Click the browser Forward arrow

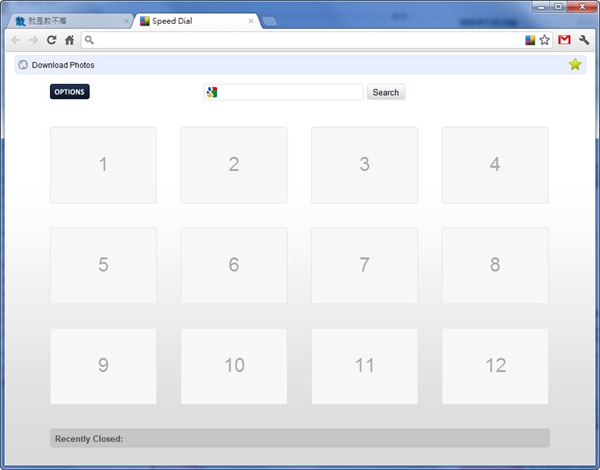point(34,40)
